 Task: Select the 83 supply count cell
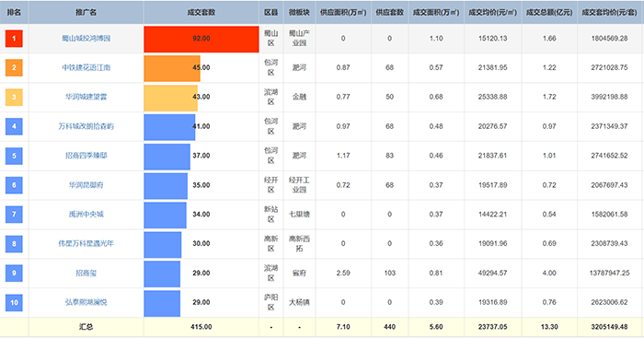pyautogui.click(x=390, y=156)
